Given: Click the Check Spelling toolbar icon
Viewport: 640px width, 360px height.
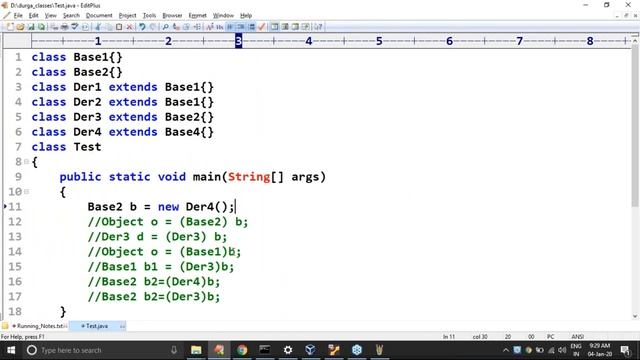Looking at the screenshot, I should (75, 27).
